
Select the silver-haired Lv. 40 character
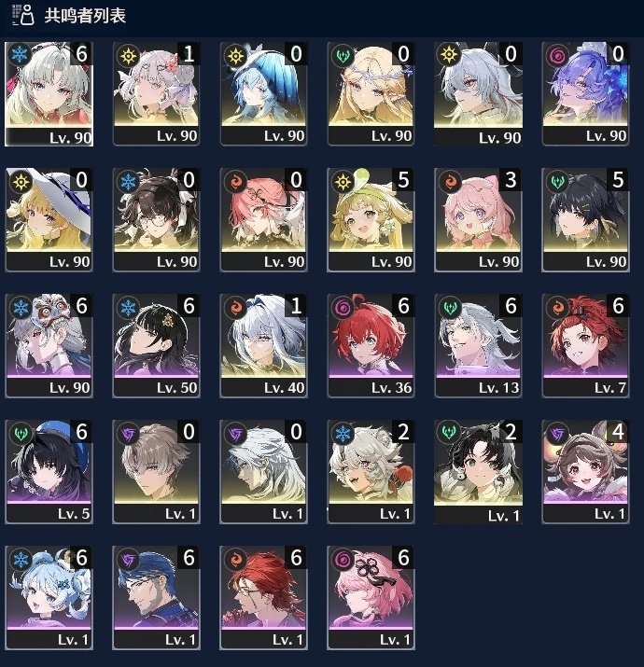pos(263,346)
